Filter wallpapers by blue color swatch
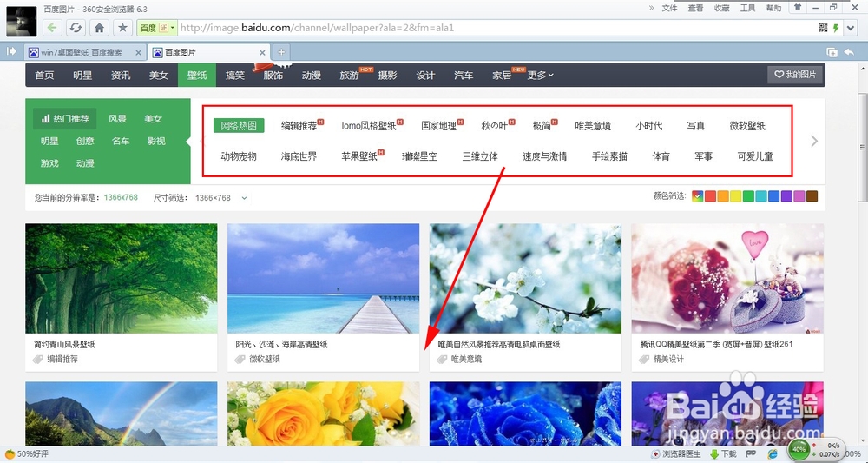The width and height of the screenshot is (868, 463). coord(774,196)
